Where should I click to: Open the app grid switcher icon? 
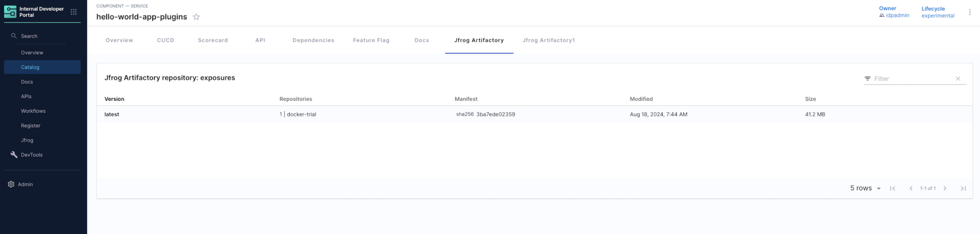[73, 12]
